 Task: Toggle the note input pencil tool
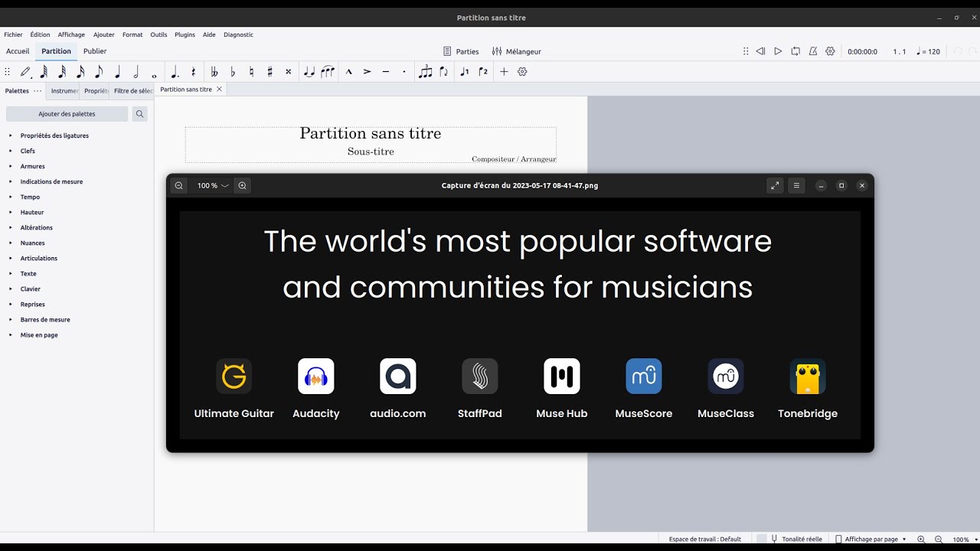tap(25, 72)
